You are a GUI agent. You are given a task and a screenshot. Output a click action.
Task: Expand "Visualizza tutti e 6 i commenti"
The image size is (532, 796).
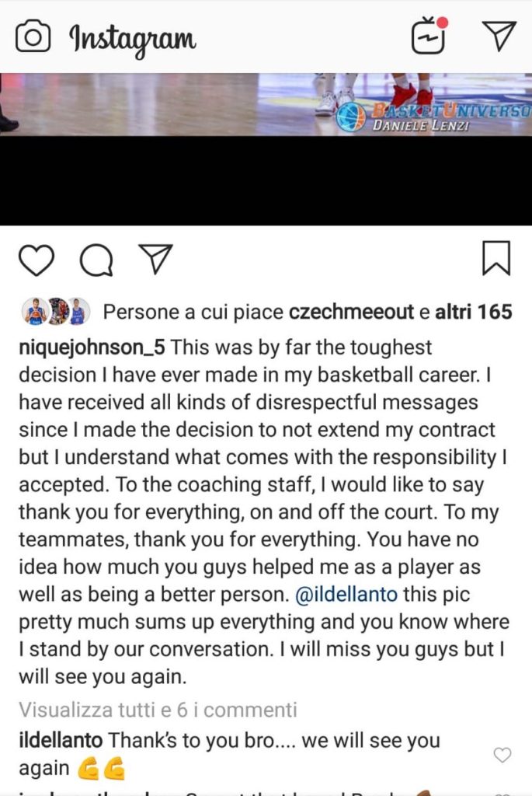click(158, 709)
